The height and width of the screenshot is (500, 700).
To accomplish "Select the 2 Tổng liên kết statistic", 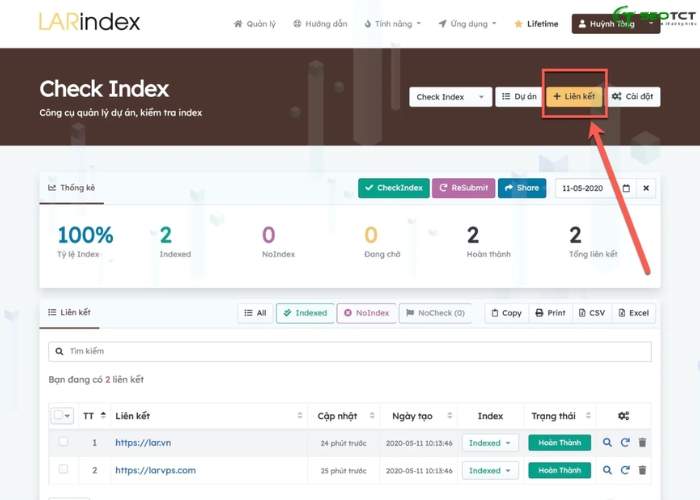I will tap(593, 242).
